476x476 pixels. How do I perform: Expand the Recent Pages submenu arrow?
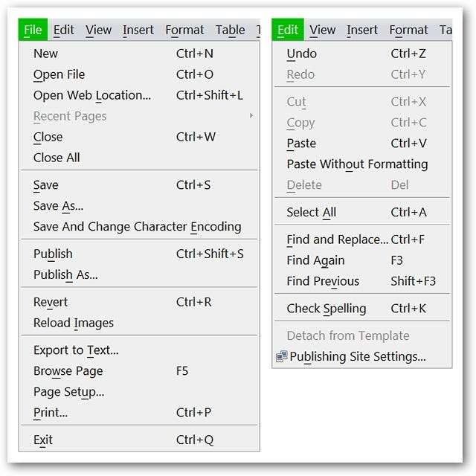click(251, 116)
